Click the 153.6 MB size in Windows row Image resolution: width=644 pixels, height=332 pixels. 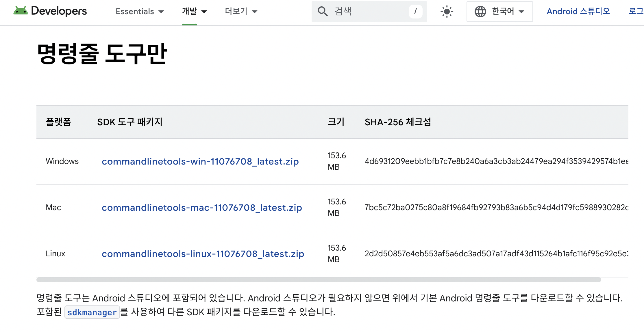[x=337, y=161]
